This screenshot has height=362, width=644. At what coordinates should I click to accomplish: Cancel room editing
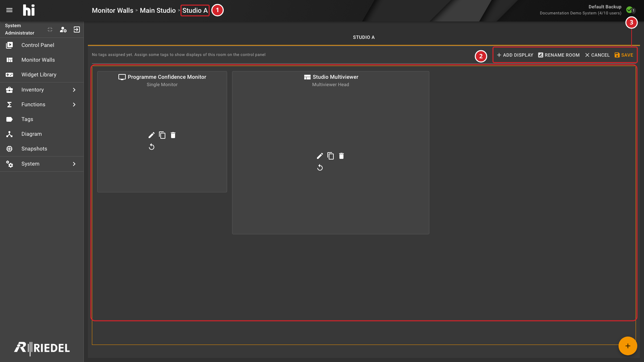tap(597, 55)
